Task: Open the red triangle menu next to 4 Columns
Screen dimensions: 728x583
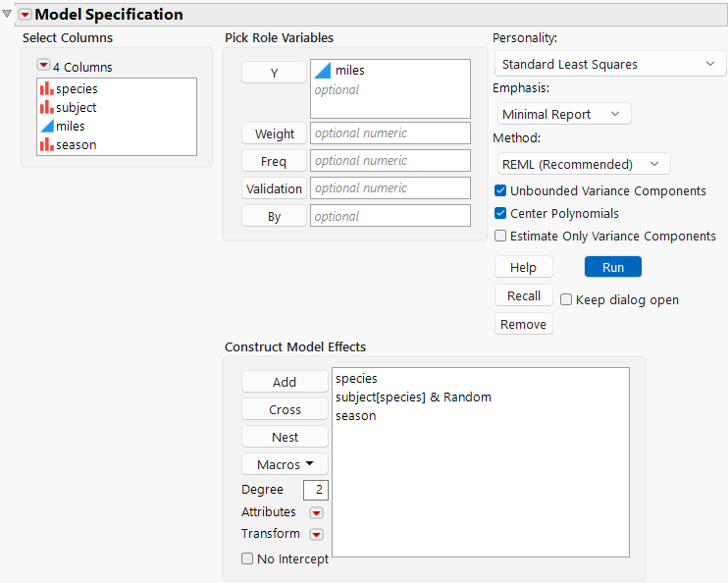Action: pyautogui.click(x=43, y=67)
